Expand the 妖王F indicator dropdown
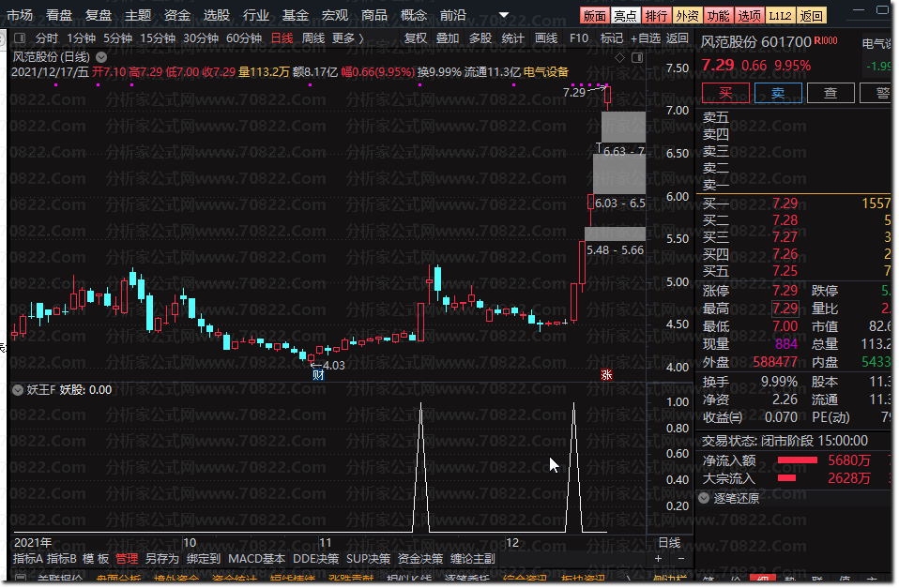The image size is (899, 588). 18,390
